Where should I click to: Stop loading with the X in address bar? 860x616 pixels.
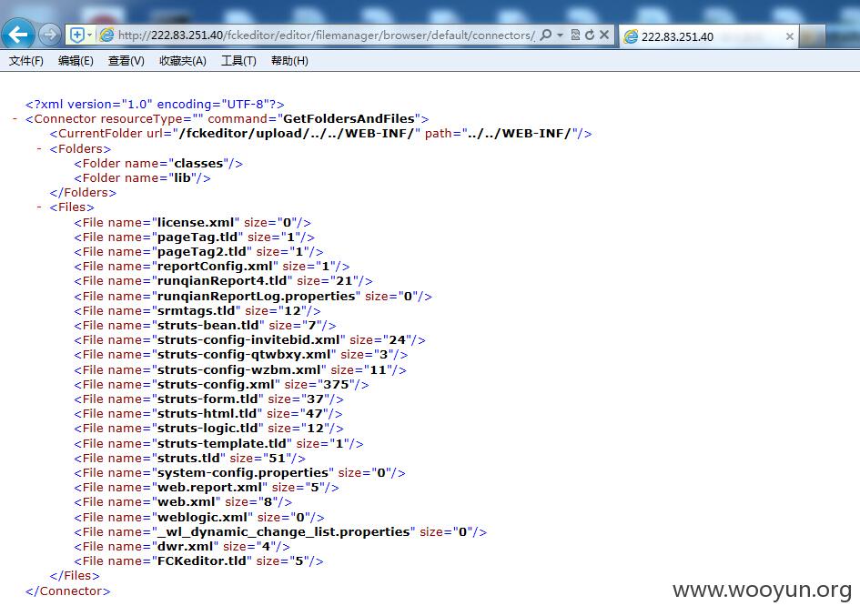point(604,35)
